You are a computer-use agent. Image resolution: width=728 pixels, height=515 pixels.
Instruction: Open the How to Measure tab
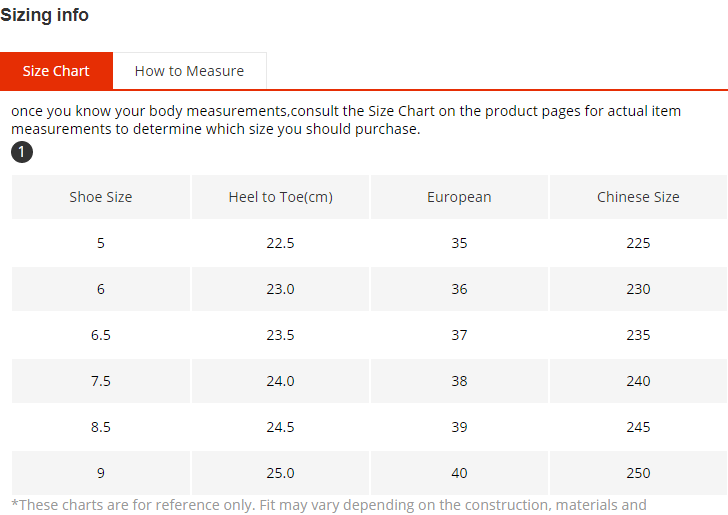(x=189, y=71)
